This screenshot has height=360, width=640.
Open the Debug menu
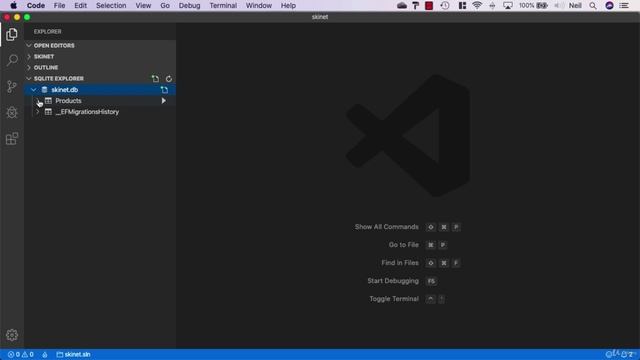(189, 6)
